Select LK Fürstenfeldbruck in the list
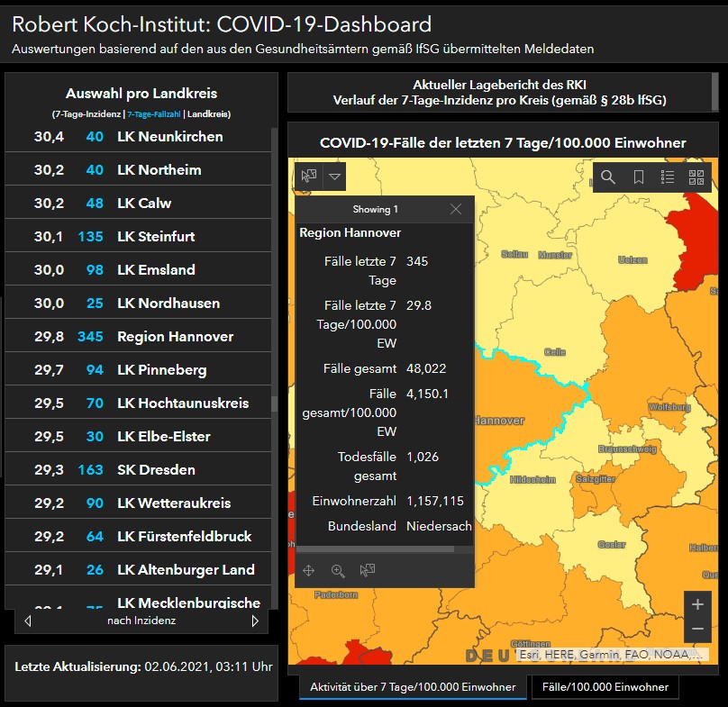Image resolution: width=728 pixels, height=707 pixels. pos(139,537)
